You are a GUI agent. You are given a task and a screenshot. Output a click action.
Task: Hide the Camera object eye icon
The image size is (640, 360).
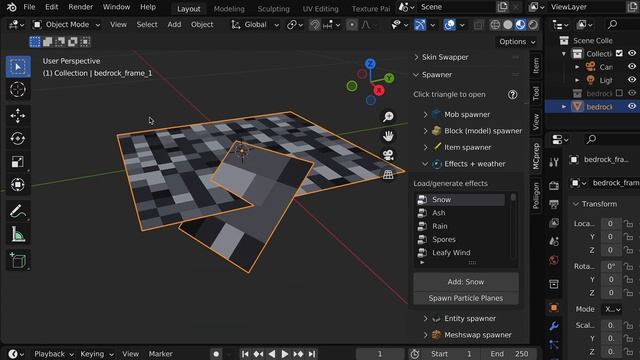coord(632,67)
